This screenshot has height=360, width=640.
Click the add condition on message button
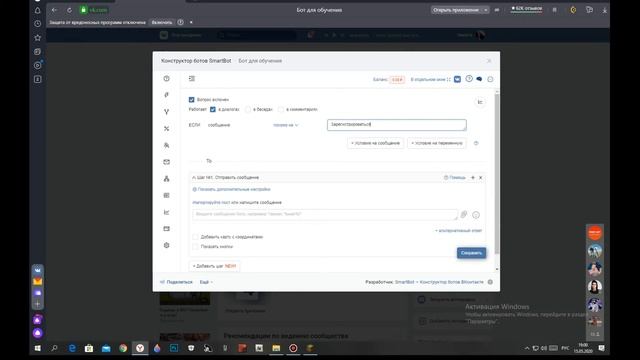coord(376,143)
